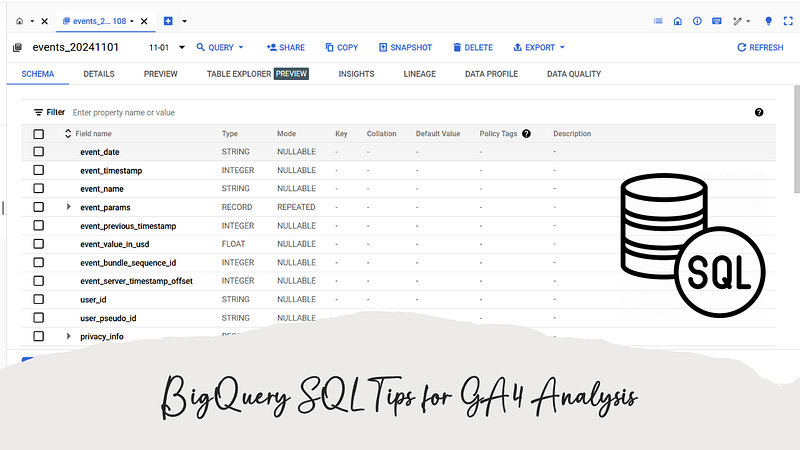Click the help icon at filter row's right
Image resolution: width=800 pixels, height=450 pixels.
(759, 112)
